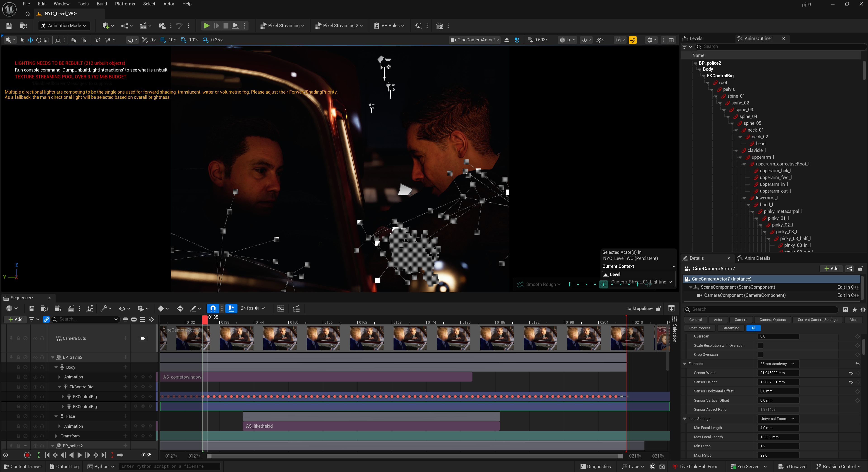868x472 pixels.
Task: Select the Rotate gizmo tool in viewport
Action: pyautogui.click(x=38, y=40)
